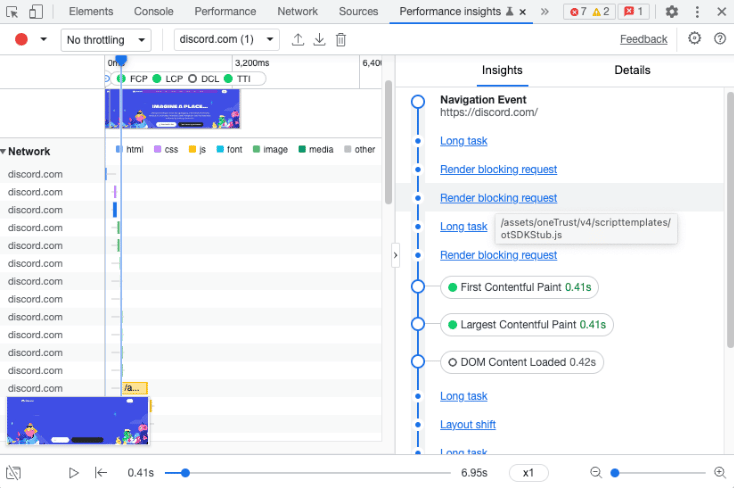This screenshot has width=734, height=488.
Task: Switch to the Details tab
Action: coord(632,70)
